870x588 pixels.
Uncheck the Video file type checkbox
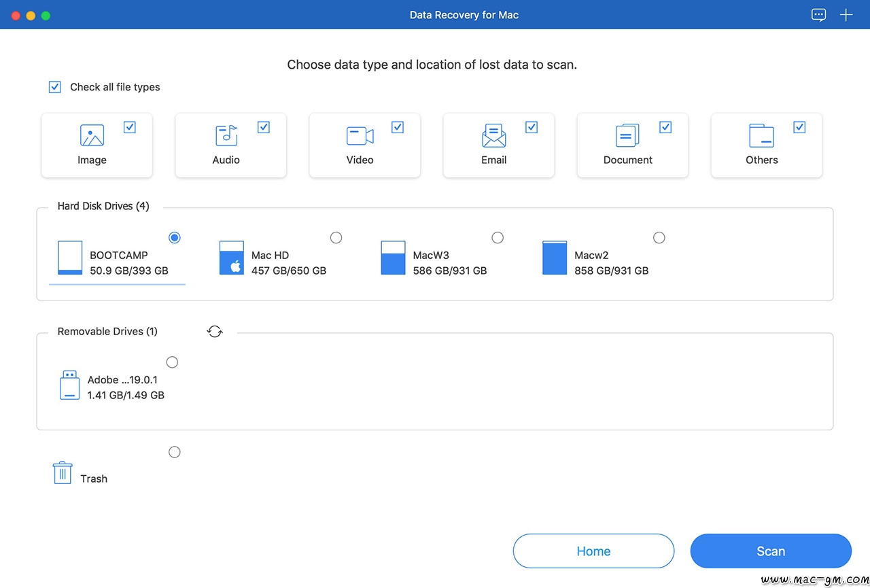coord(398,127)
